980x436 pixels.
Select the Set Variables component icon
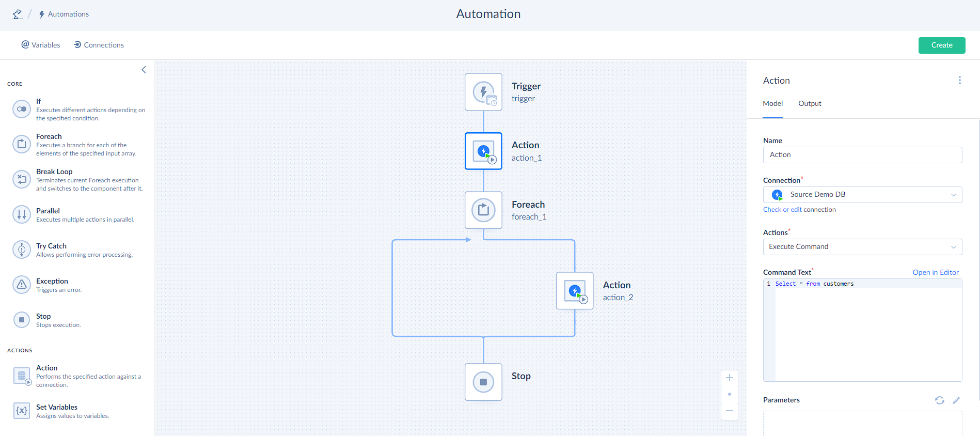pyautogui.click(x=22, y=411)
